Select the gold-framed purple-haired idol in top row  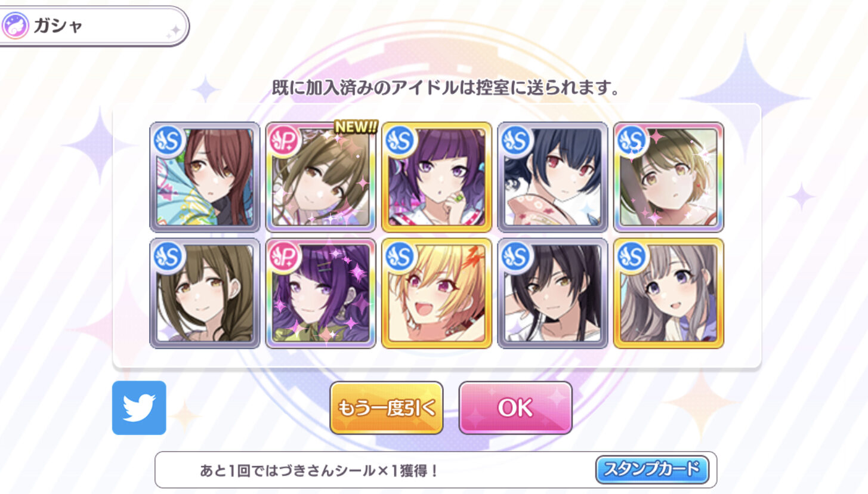click(437, 177)
